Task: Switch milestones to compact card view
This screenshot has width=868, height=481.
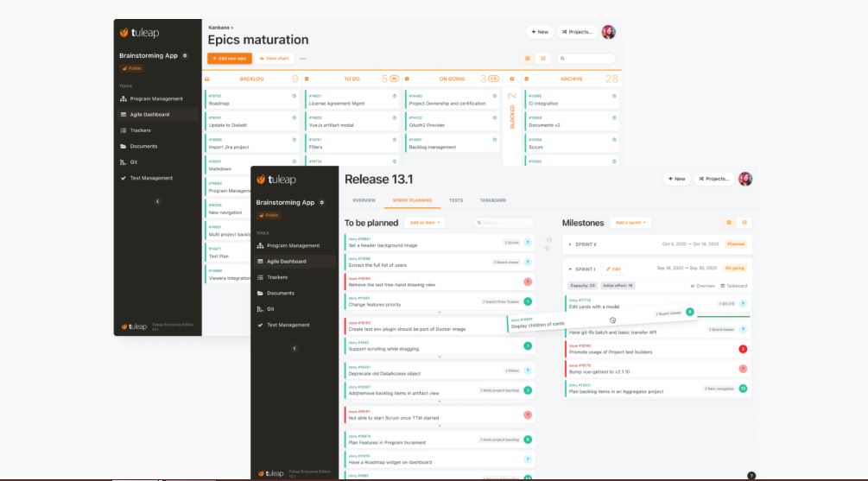Action: pos(744,223)
